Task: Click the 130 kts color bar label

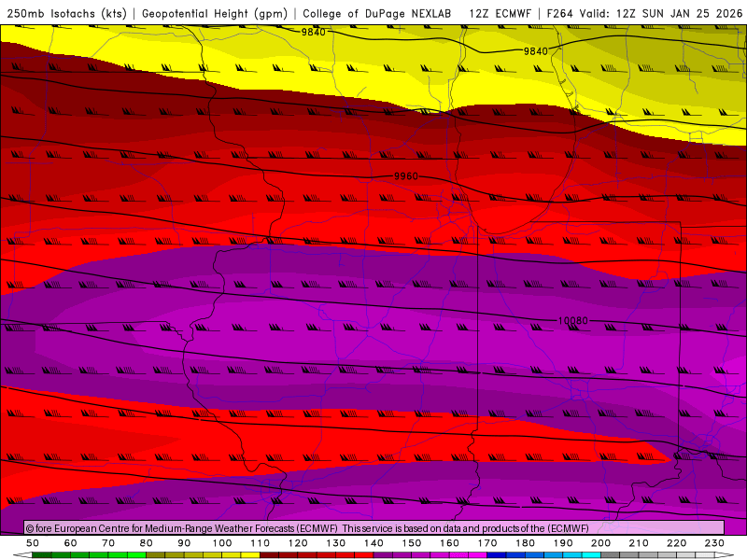Action: (x=336, y=543)
